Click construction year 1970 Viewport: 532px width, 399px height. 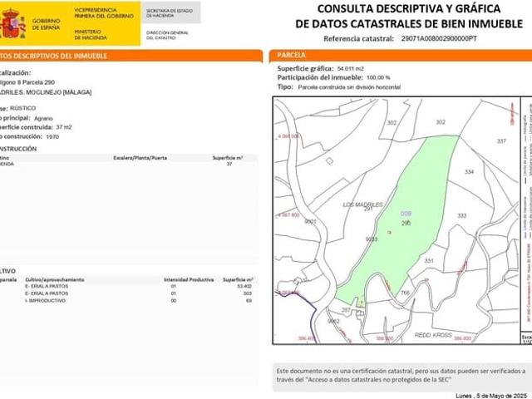point(52,136)
